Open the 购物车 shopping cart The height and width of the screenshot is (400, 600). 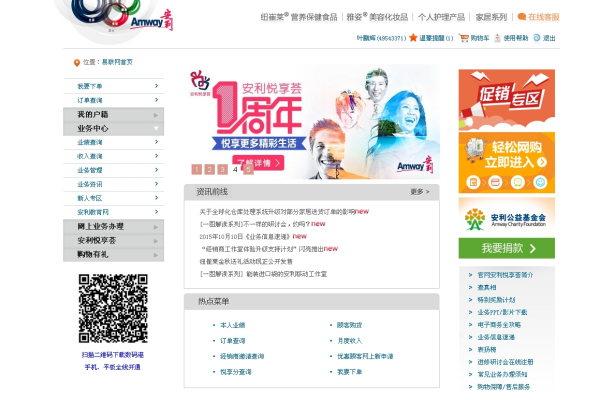point(464,38)
